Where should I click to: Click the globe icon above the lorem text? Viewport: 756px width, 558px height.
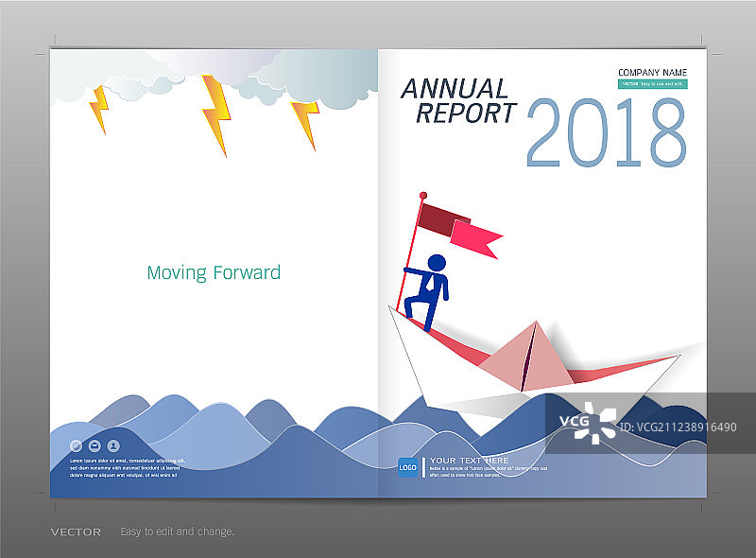tap(76, 445)
